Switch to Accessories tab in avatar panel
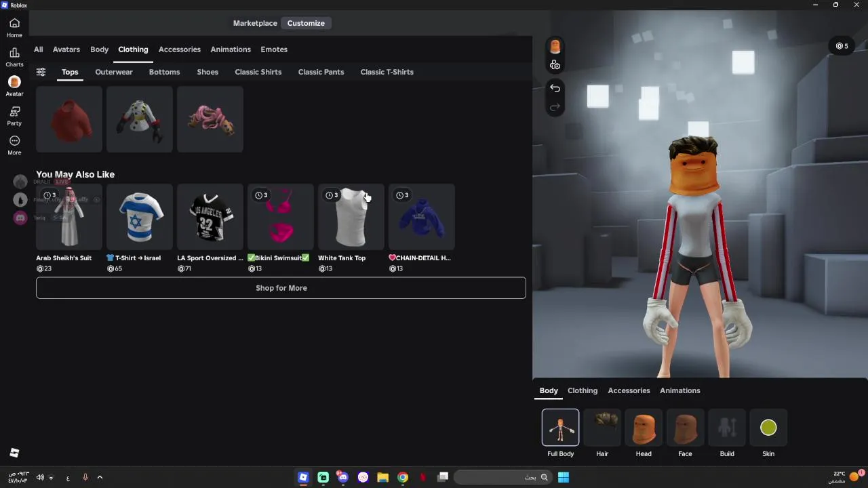Image resolution: width=868 pixels, height=488 pixels. (x=629, y=390)
